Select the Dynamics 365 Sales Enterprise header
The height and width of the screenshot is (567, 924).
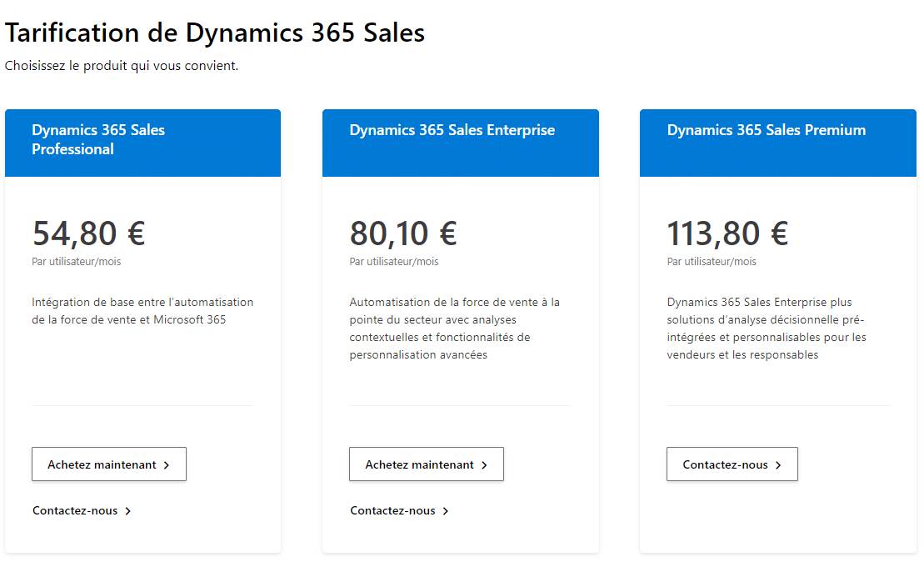[451, 130]
